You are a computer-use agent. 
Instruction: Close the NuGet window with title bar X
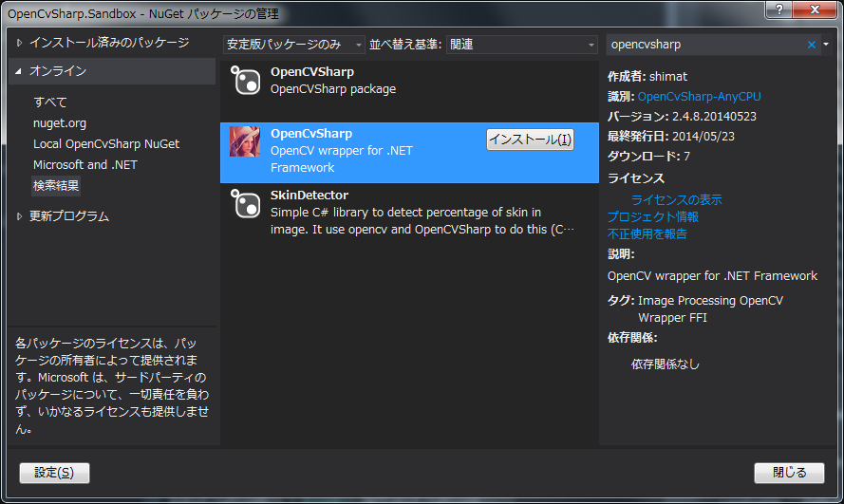click(815, 9)
